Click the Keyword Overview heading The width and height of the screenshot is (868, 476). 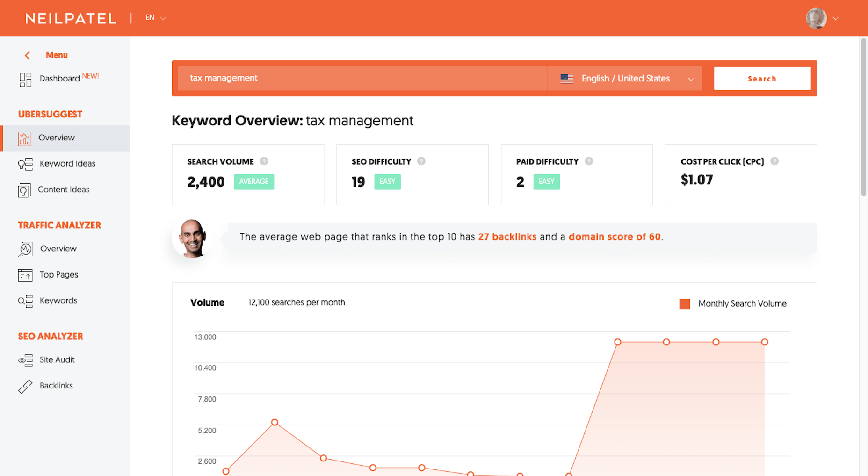(x=292, y=121)
